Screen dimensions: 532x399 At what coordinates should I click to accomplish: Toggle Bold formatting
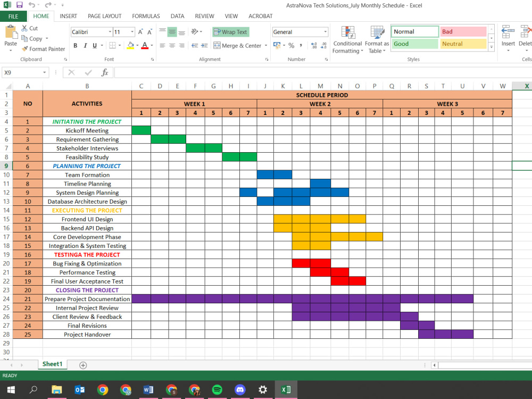point(76,45)
